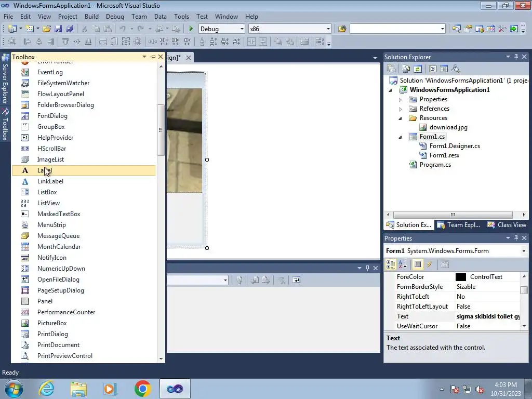The width and height of the screenshot is (532, 399).
Task: Collapse the Form1.cs node in Solution Explorer
Action: coord(401,137)
